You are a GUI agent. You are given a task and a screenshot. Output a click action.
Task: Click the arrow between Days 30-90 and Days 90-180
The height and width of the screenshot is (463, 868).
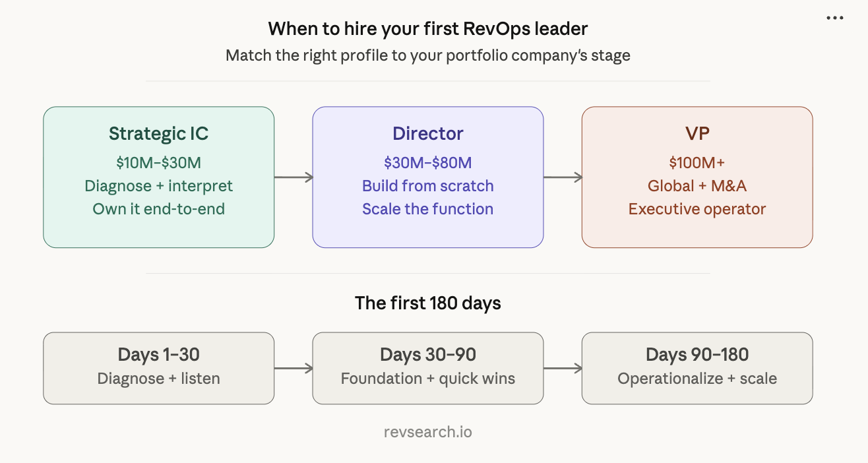pos(562,368)
